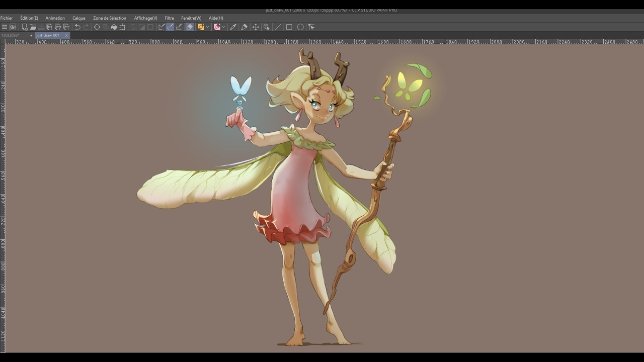
Task: Click the Fill paint bucket icon
Action: tap(114, 27)
